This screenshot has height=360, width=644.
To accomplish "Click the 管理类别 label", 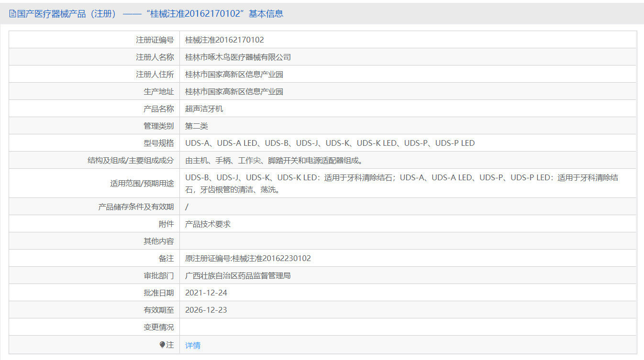I will click(159, 126).
